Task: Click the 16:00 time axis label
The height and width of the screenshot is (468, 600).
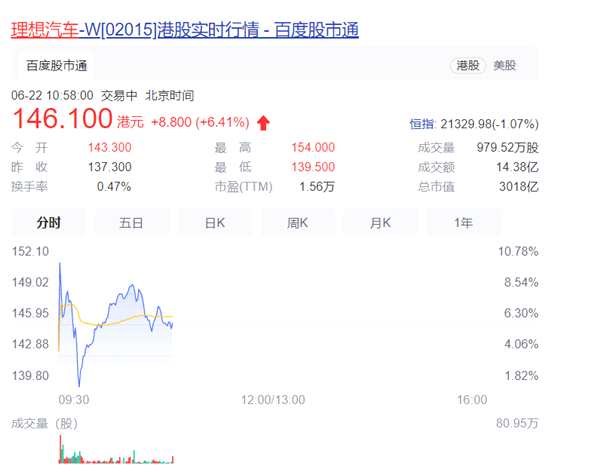Action: click(472, 400)
